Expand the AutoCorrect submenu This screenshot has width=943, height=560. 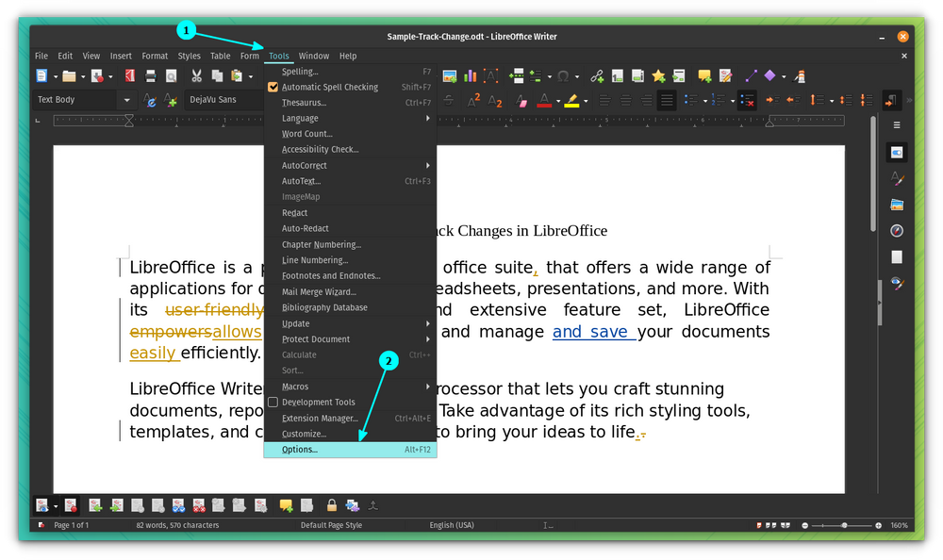click(350, 165)
